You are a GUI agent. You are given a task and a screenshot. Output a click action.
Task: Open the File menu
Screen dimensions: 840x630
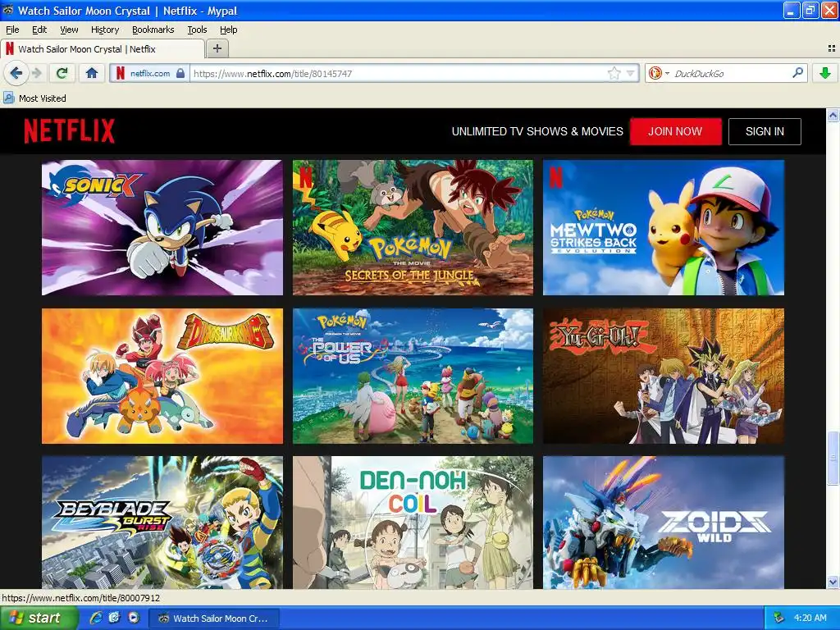point(12,30)
